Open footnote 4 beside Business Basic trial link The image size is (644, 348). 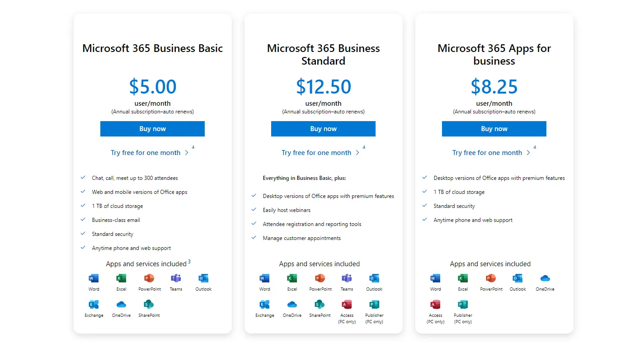click(x=193, y=147)
